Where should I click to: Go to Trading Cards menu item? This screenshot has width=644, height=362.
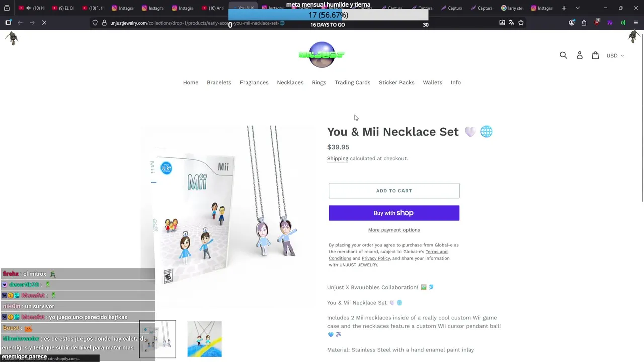click(x=352, y=82)
